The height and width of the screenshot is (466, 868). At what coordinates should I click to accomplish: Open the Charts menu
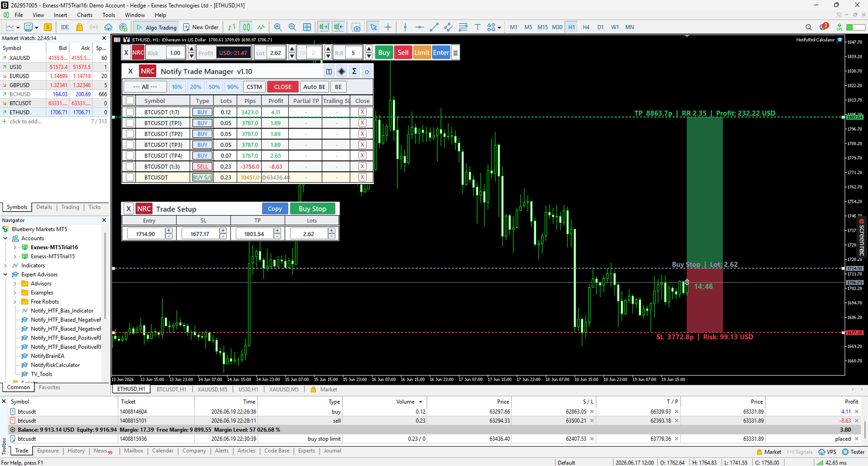[84, 15]
